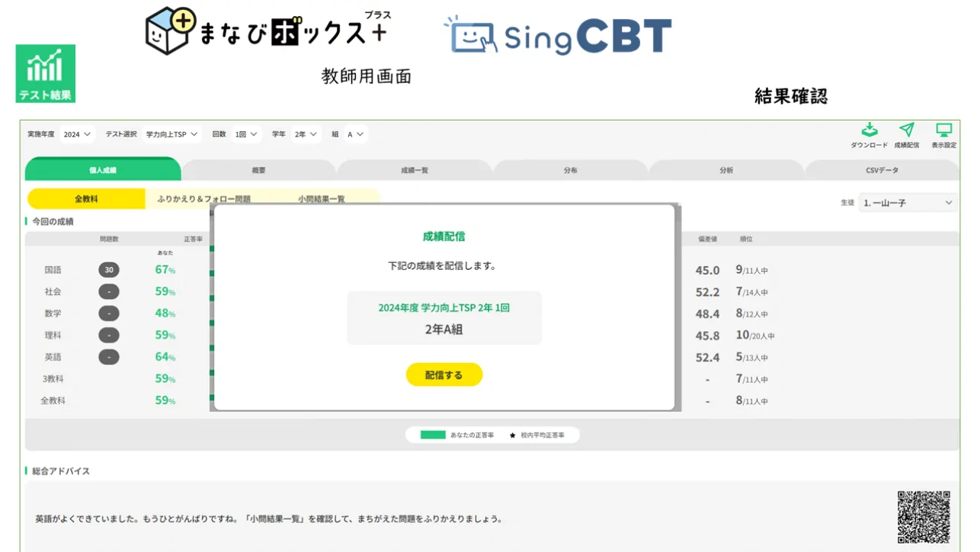Image resolution: width=980 pixels, height=552 pixels.
Task: Click the green あなたの正答率 legend swatch
Action: (x=433, y=435)
